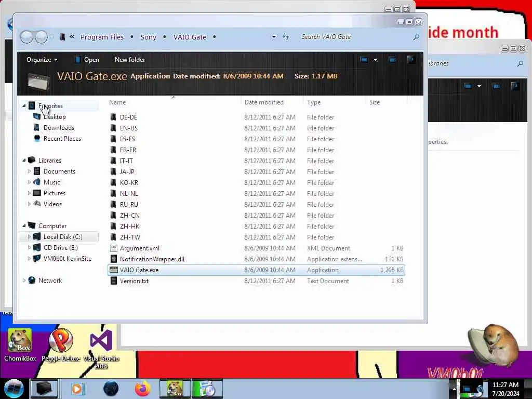Open address bar history dropdown
This screenshot has height=399, width=532.
pos(274,37)
